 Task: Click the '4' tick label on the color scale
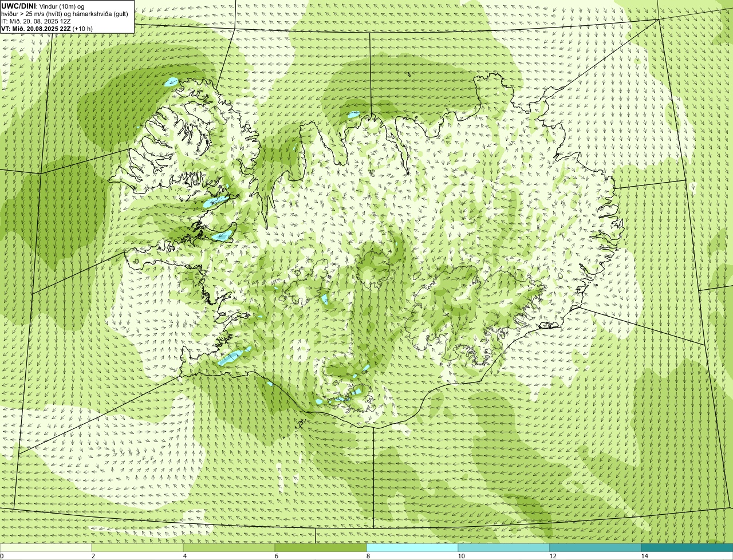click(x=186, y=556)
